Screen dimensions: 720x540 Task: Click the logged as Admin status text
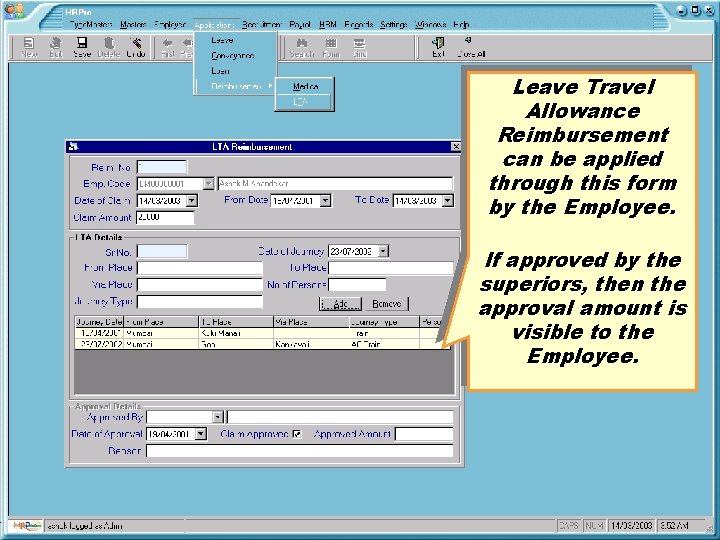[x=85, y=526]
